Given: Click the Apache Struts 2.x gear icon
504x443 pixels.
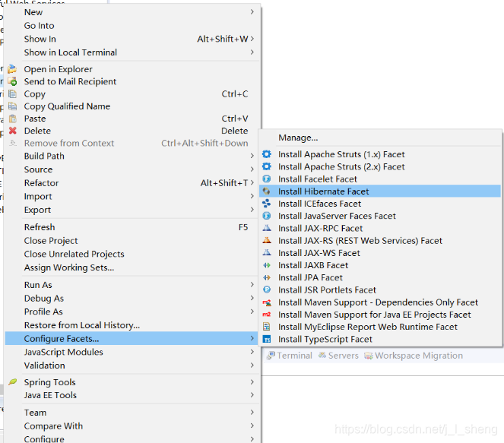Looking at the screenshot, I should (x=267, y=166).
